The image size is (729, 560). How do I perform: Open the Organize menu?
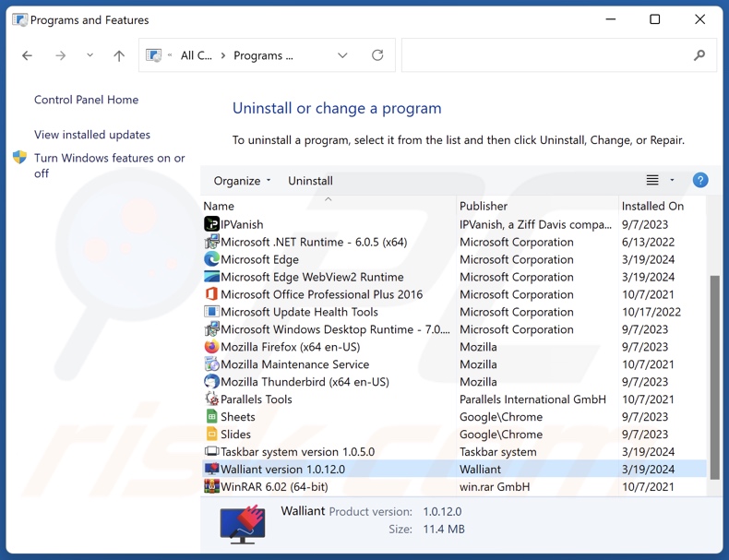click(242, 181)
